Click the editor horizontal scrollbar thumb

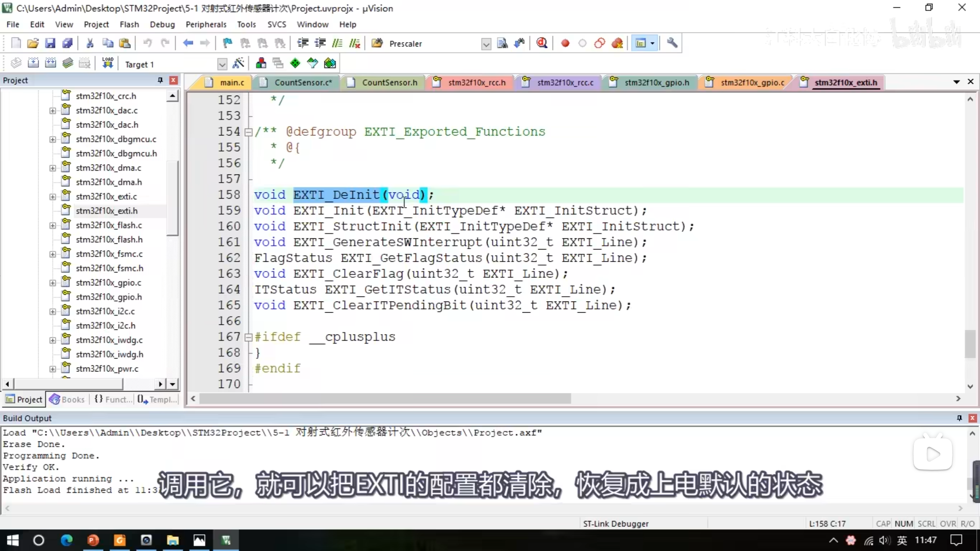(x=385, y=399)
